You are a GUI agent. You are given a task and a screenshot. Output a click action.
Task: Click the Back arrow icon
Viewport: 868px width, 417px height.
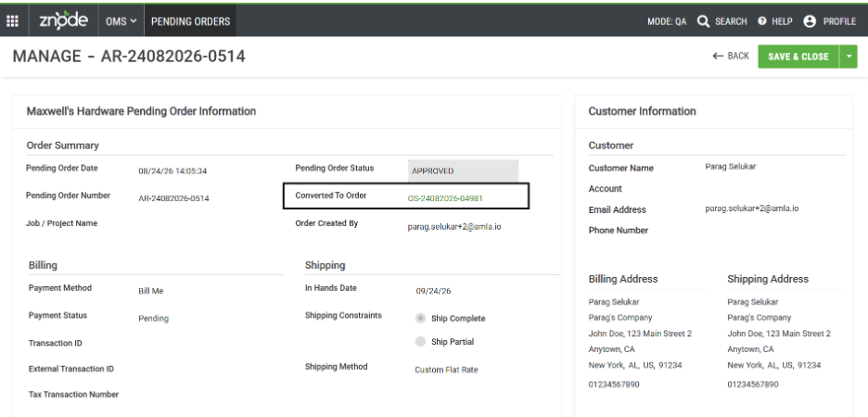coord(718,56)
